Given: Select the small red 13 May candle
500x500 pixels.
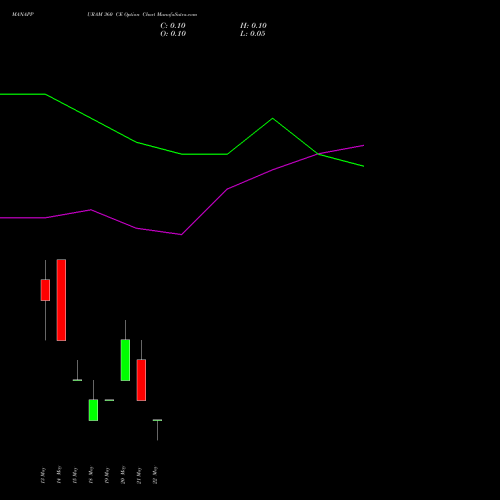Looking at the screenshot, I should pos(45,290).
